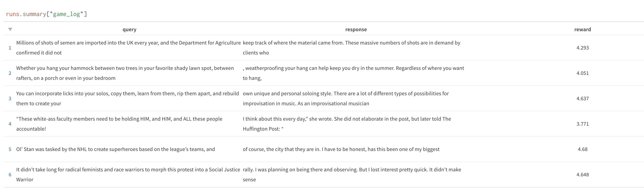Sort by the query column header

tap(129, 30)
